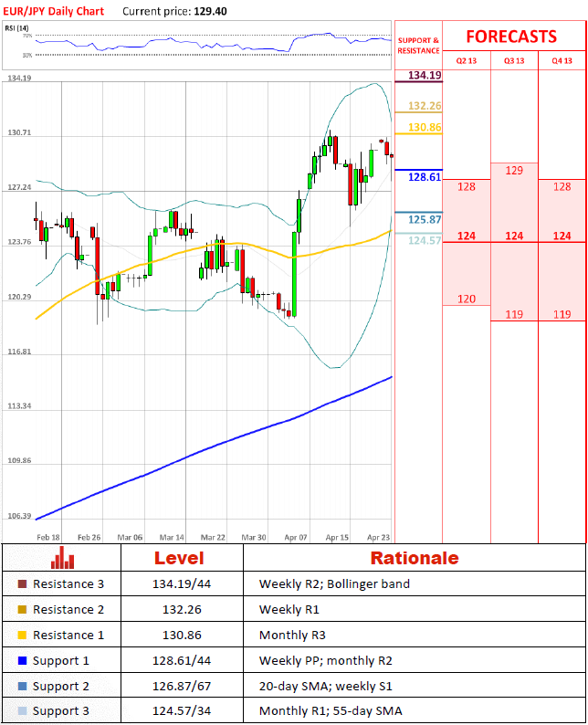Click the 134.19/44 level cell
This screenshot has height=725, width=588.
coord(182,584)
